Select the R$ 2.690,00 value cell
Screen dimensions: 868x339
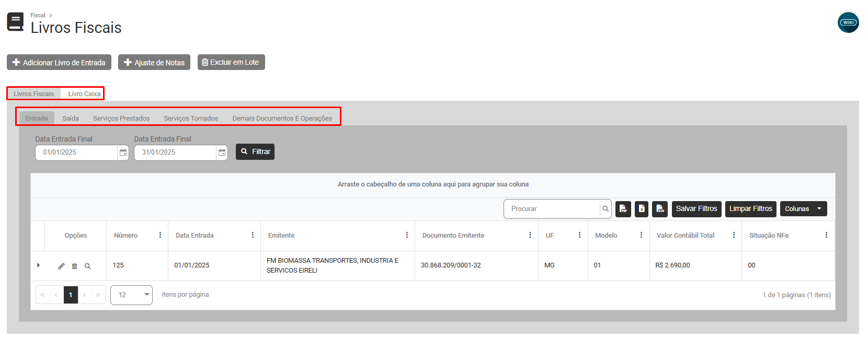tap(695, 266)
